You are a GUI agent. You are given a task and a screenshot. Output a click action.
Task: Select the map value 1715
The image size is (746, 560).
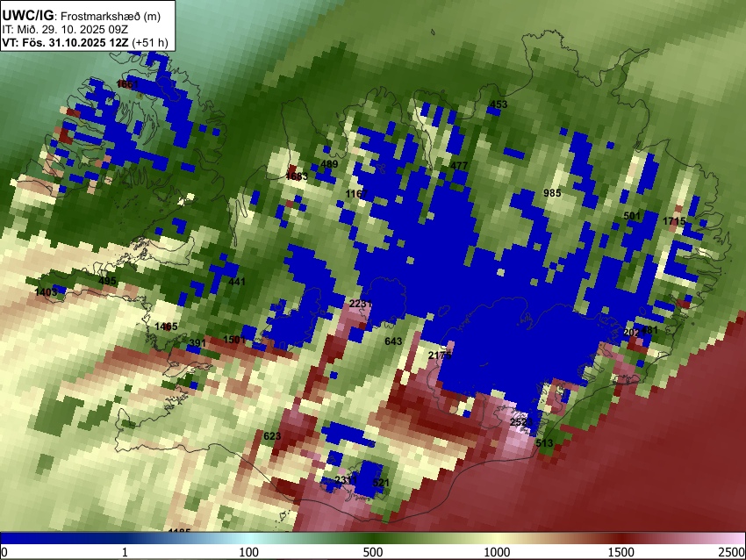point(674,221)
